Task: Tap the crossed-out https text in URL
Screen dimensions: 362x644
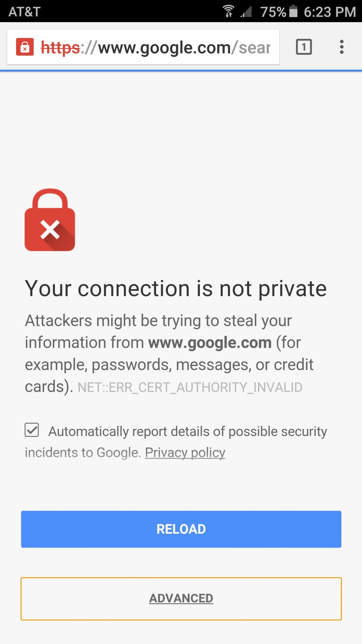Action: coord(60,48)
